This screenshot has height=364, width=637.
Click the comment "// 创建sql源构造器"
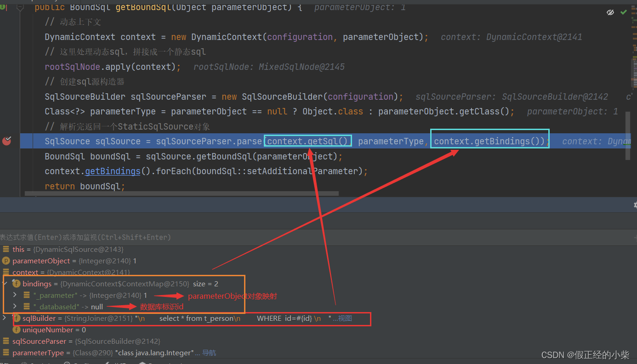tap(85, 82)
